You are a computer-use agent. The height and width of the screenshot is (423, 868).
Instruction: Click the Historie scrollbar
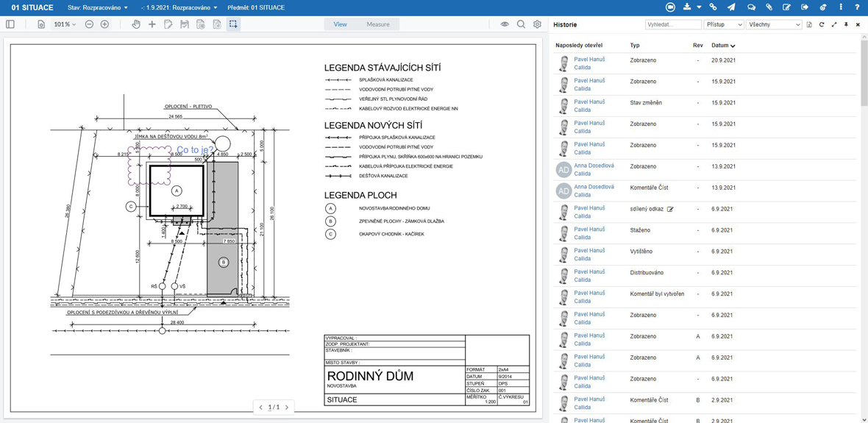pyautogui.click(x=864, y=72)
